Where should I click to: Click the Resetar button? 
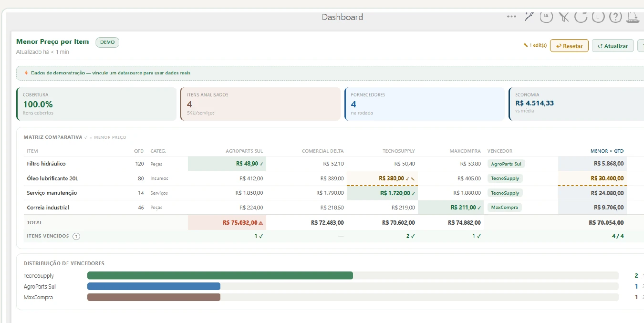(x=569, y=46)
